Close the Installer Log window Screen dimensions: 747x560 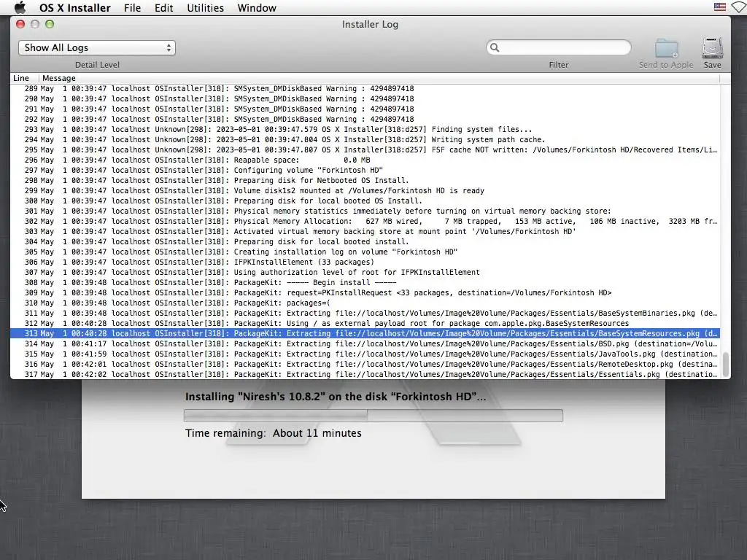point(20,24)
